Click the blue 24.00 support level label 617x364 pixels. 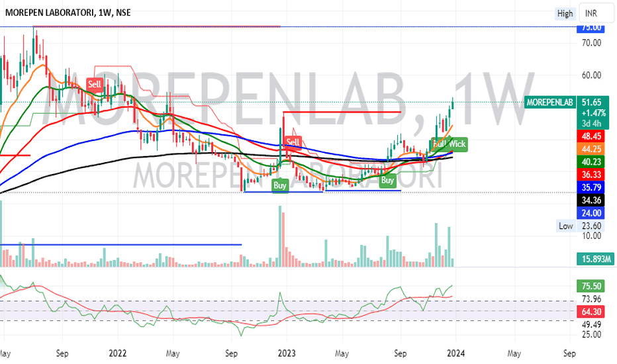tap(591, 213)
